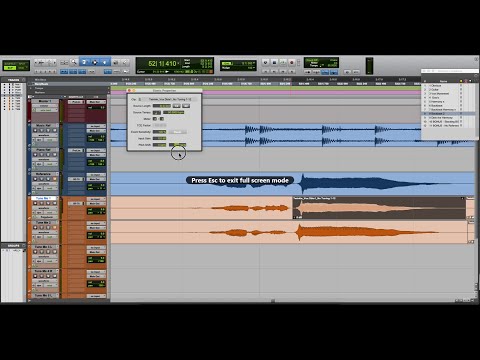Expand the Tempo ruler
The width and height of the screenshot is (480, 360).
31,88
